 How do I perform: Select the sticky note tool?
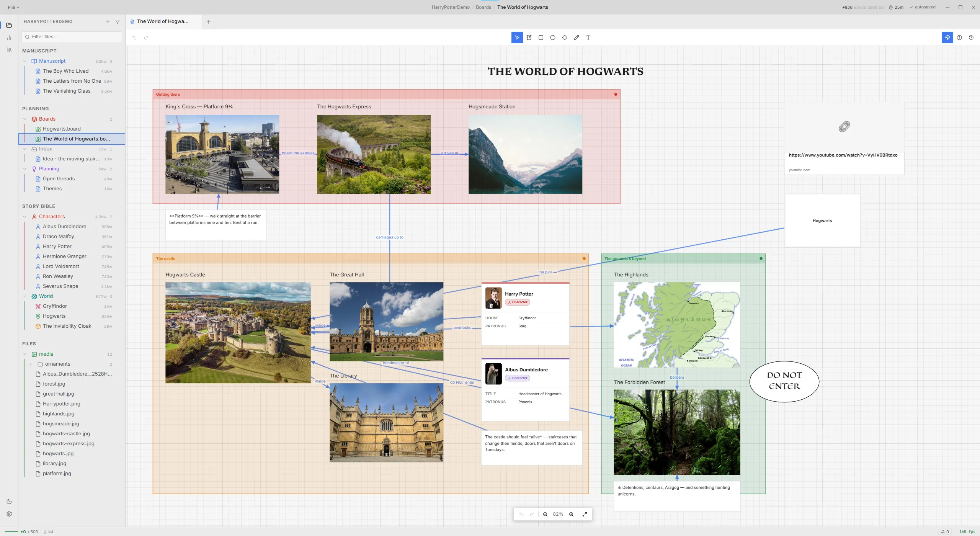(529, 38)
